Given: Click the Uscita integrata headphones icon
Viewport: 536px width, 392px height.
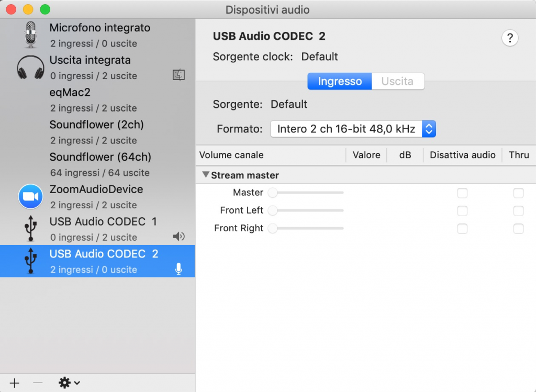Looking at the screenshot, I should click(x=31, y=68).
